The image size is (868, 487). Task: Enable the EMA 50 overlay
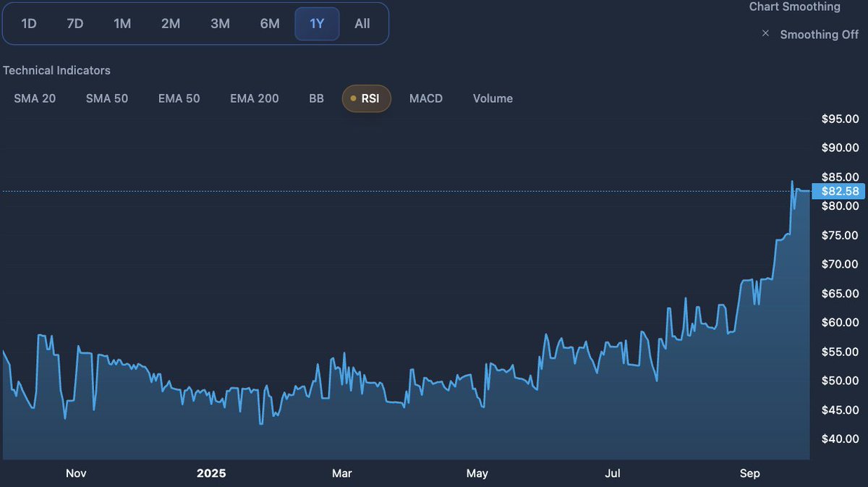pos(179,98)
